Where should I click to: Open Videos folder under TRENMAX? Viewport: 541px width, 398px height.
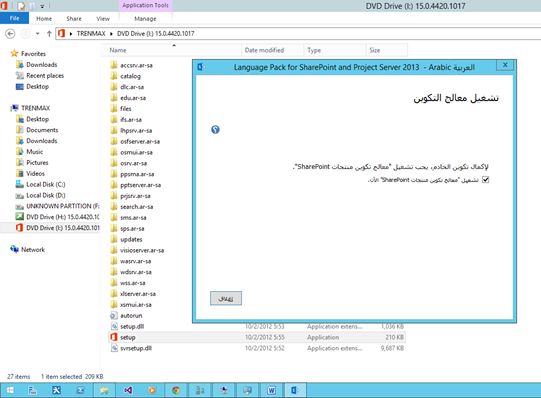point(35,173)
